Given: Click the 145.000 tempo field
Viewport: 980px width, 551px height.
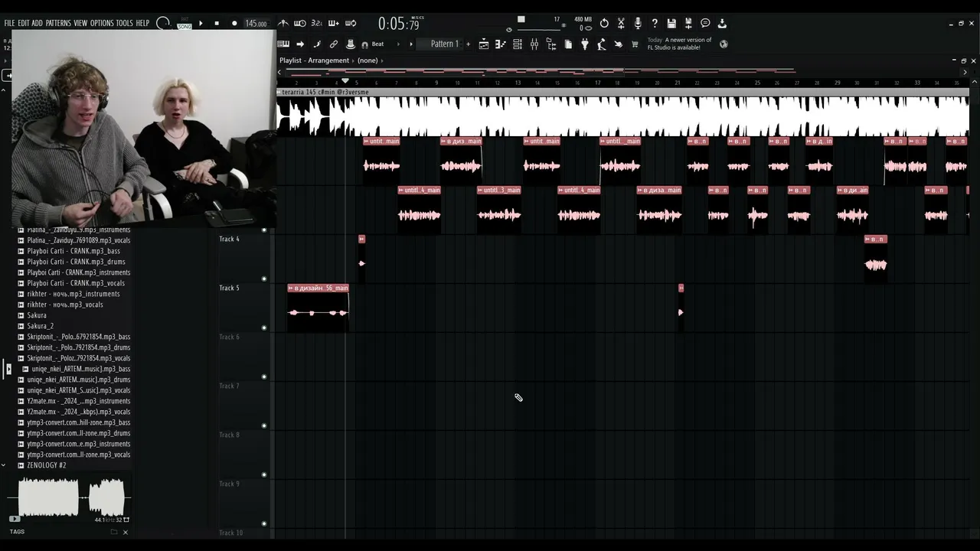Looking at the screenshot, I should 256,24.
